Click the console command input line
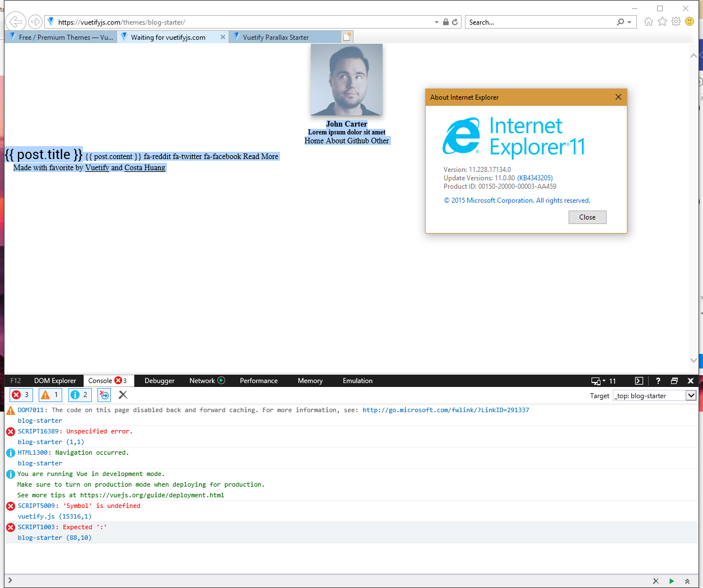 (330, 581)
